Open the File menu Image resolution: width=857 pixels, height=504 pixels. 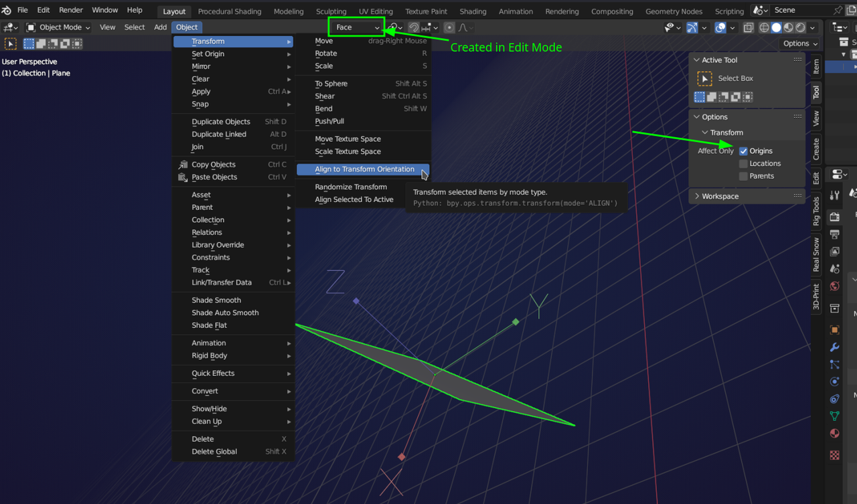[x=23, y=11]
